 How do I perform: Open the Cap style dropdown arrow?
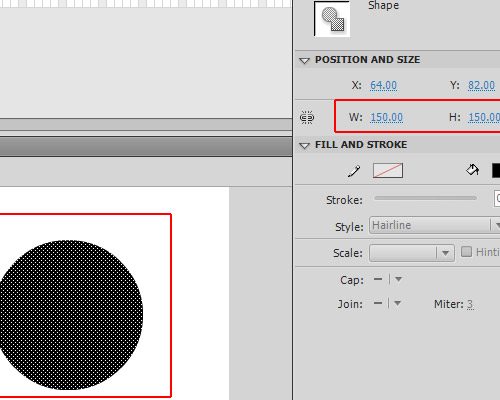pyautogui.click(x=398, y=279)
